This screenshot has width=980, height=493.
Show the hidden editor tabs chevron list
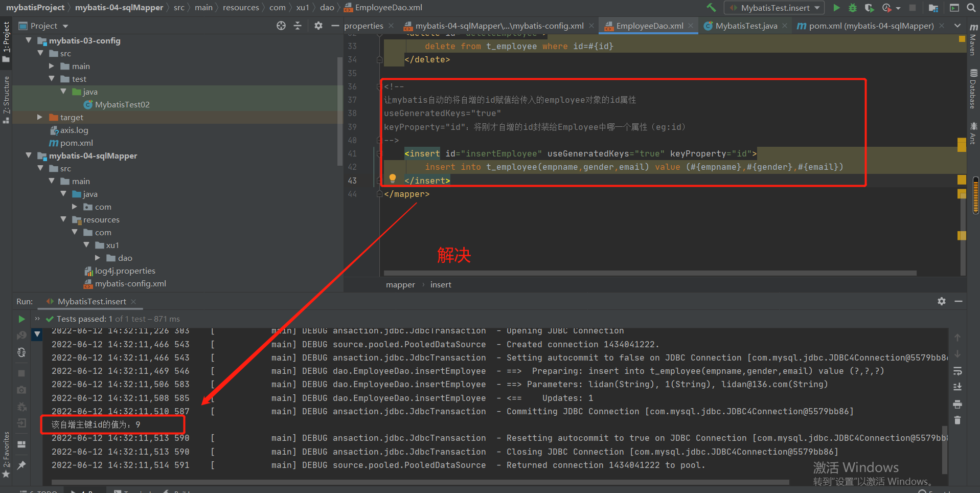(x=957, y=26)
